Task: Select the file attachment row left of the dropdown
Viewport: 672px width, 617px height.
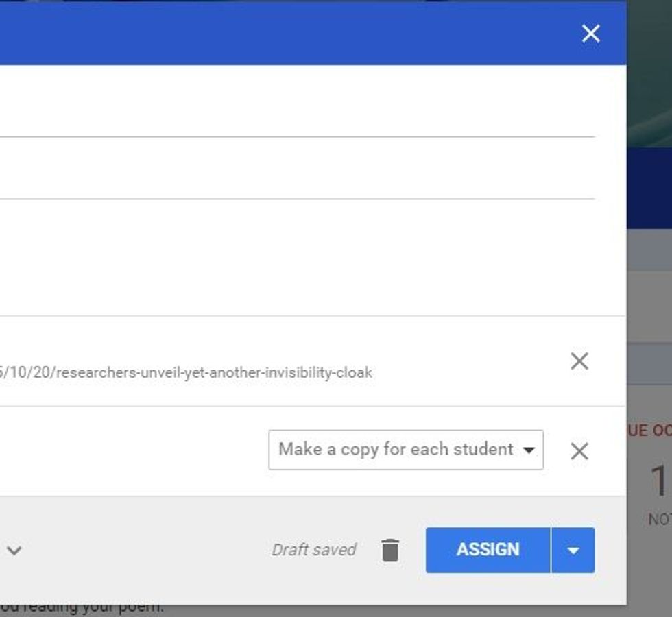Action: [133, 451]
